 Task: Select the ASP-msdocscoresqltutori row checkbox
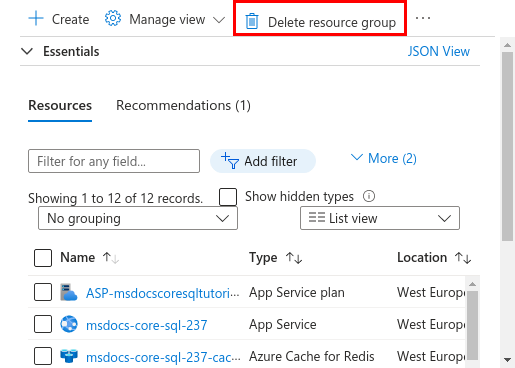tap(43, 292)
